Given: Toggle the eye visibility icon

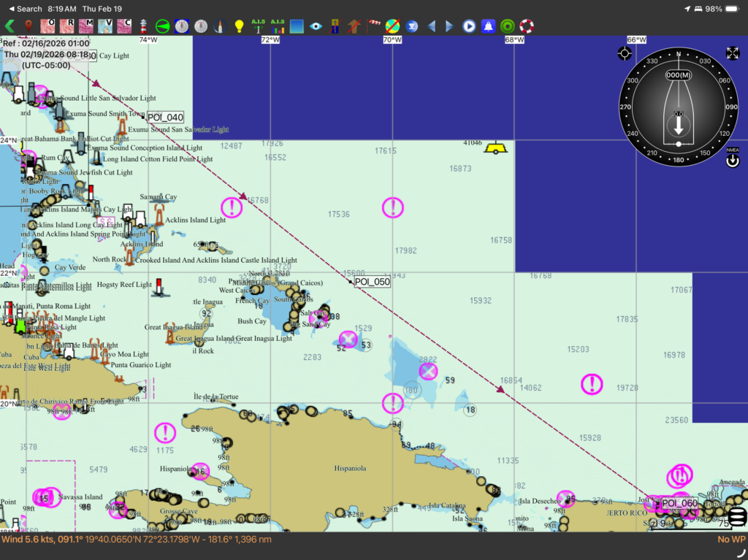Looking at the screenshot, I should point(316,26).
